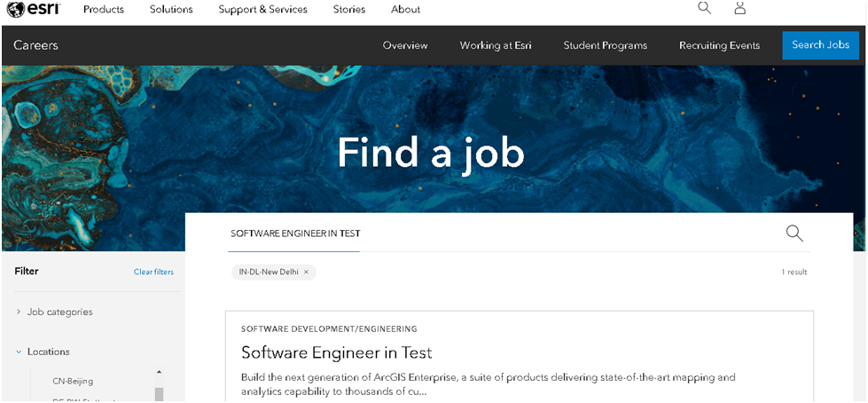View the Recruiting Events tab
Screen dimensions: 868x403
pyautogui.click(x=719, y=45)
